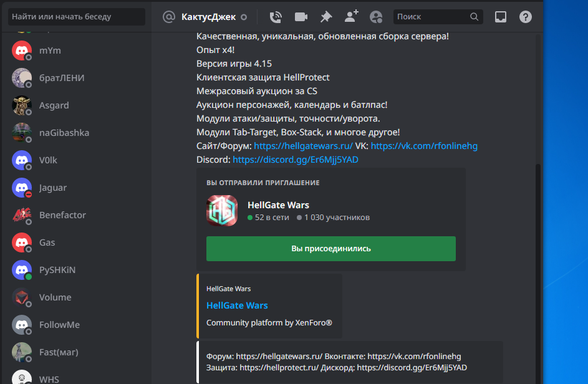Click the Клиентская защита HellProtect line
588x384 pixels.
[x=263, y=77]
